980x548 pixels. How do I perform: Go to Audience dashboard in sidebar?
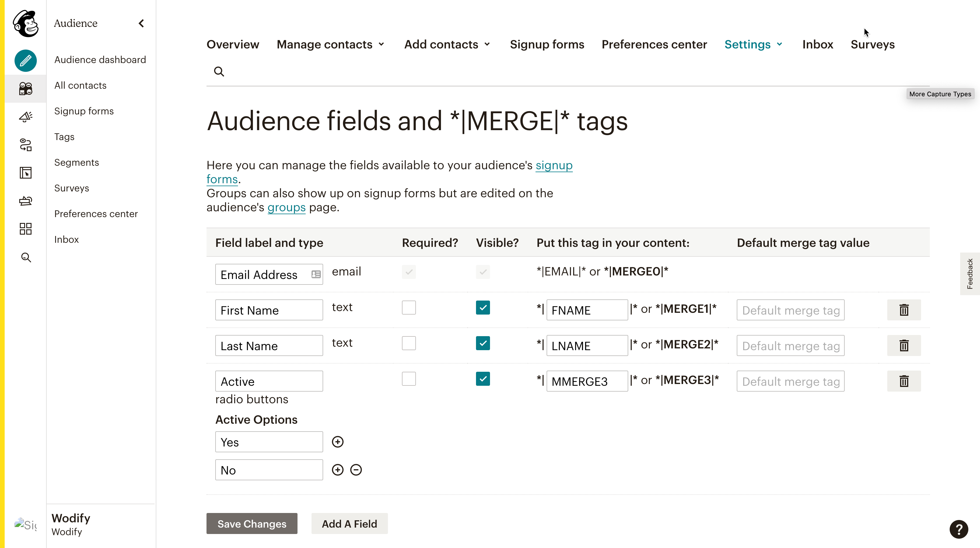(x=100, y=60)
